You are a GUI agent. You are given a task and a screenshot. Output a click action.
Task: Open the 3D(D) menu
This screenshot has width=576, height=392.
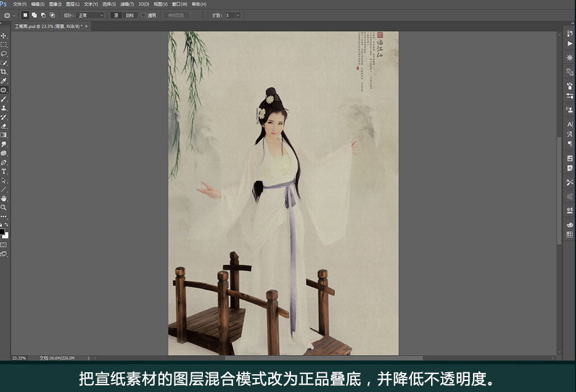[x=144, y=4]
